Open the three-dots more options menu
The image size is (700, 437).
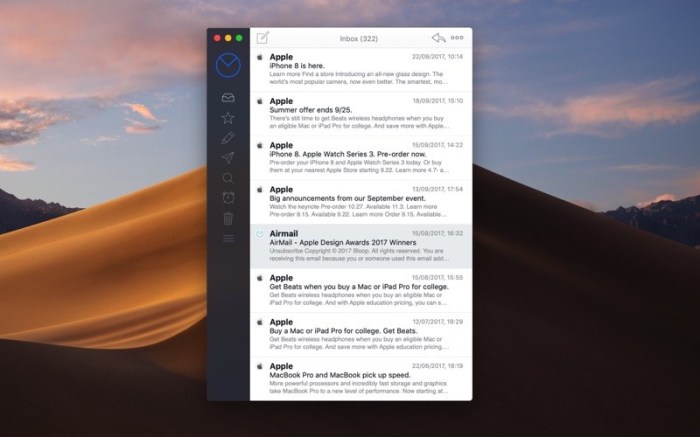click(457, 38)
